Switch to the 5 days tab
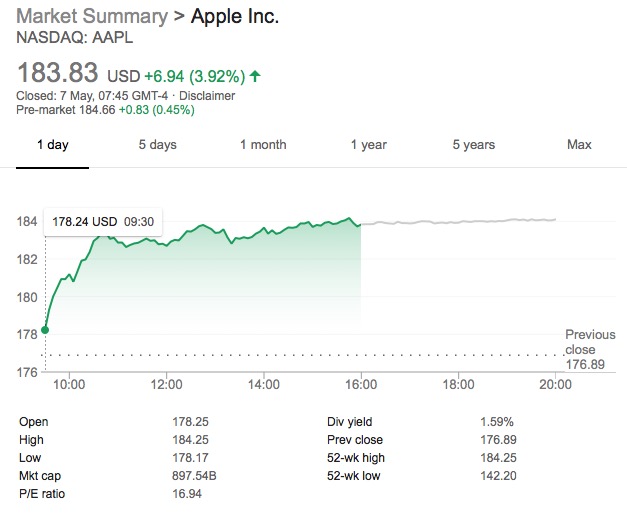The image size is (627, 513). (157, 145)
